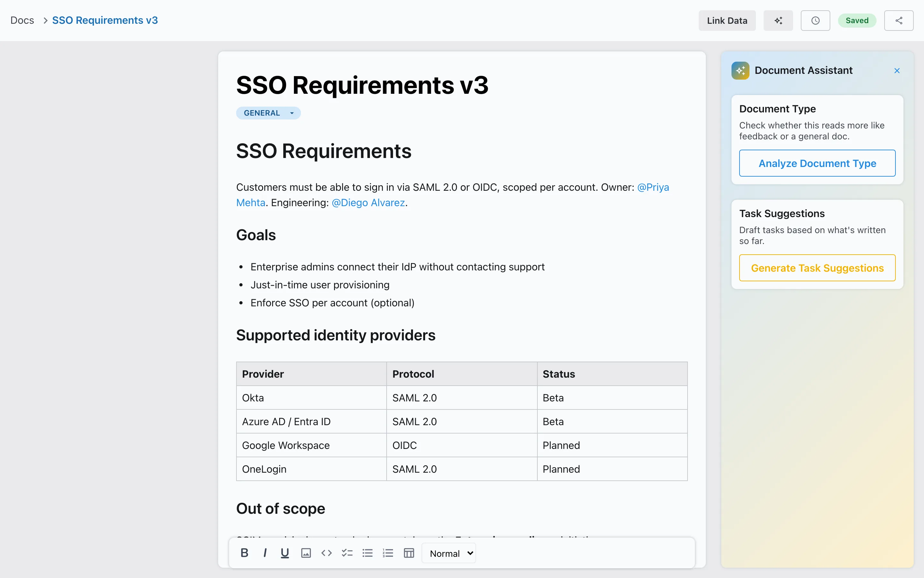
Task: Open the @Priya Mehta mention
Action: coord(653,187)
